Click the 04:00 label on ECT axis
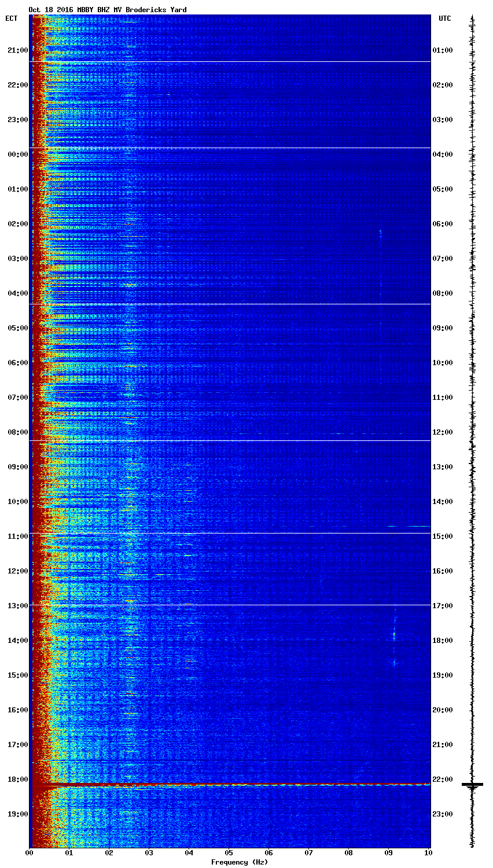The image size is (493, 868). coord(17,293)
